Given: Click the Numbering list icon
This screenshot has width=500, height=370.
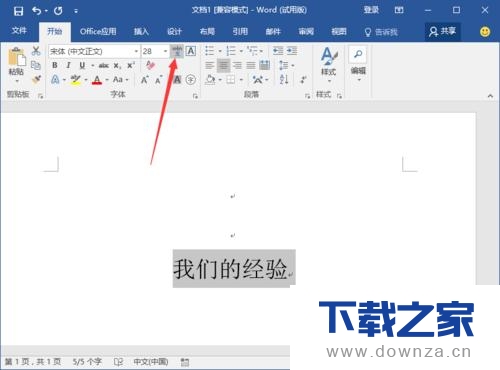Looking at the screenshot, I should tap(231, 51).
